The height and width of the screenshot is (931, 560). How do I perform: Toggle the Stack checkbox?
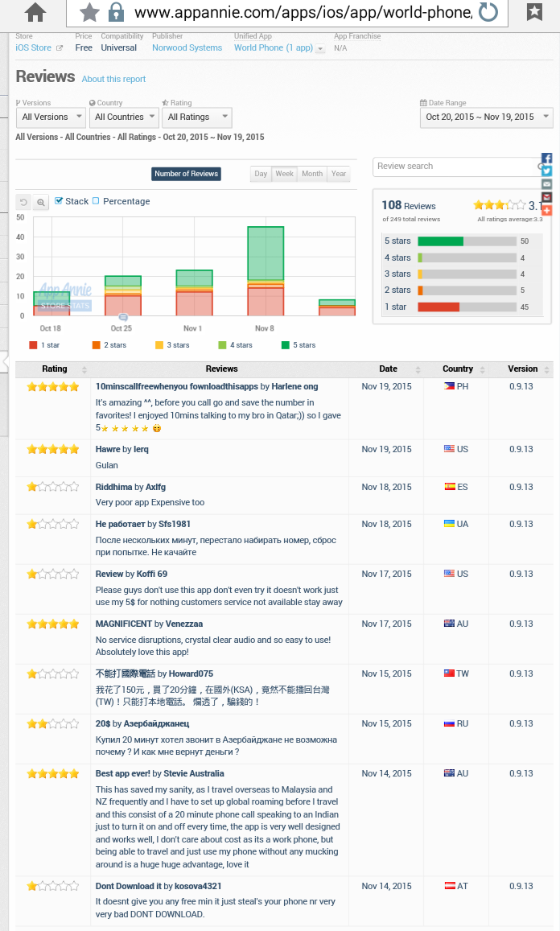click(59, 201)
